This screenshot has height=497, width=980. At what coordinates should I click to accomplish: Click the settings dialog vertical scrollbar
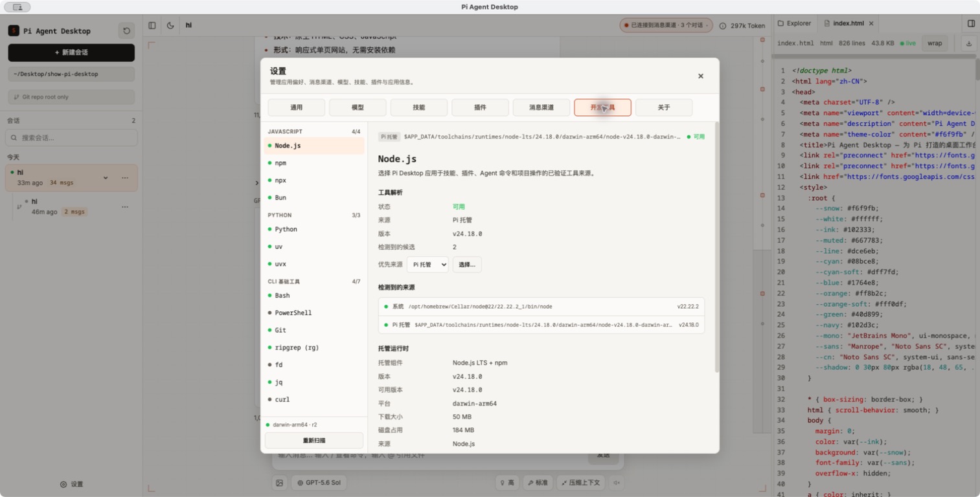(x=716, y=247)
